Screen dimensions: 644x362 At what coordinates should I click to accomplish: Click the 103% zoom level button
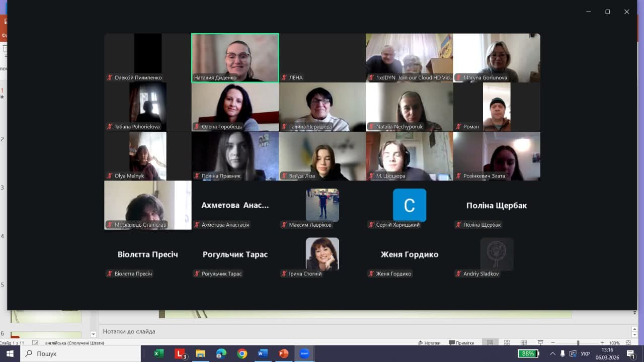(614, 343)
